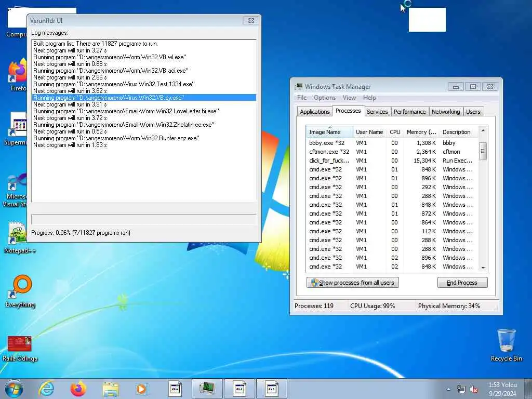Maximize the Windows Task Manager window
This screenshot has width=532, height=399.
(473, 87)
